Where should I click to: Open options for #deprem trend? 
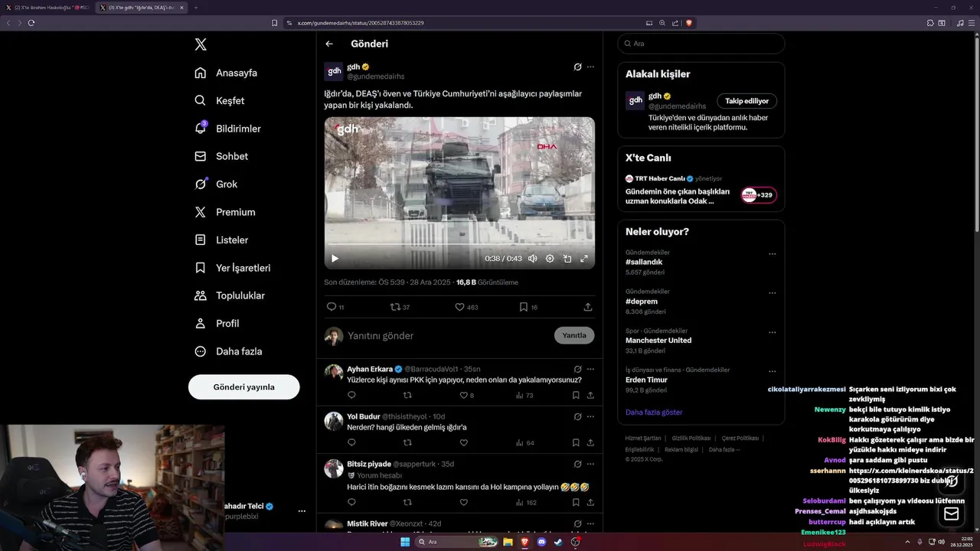pos(772,292)
